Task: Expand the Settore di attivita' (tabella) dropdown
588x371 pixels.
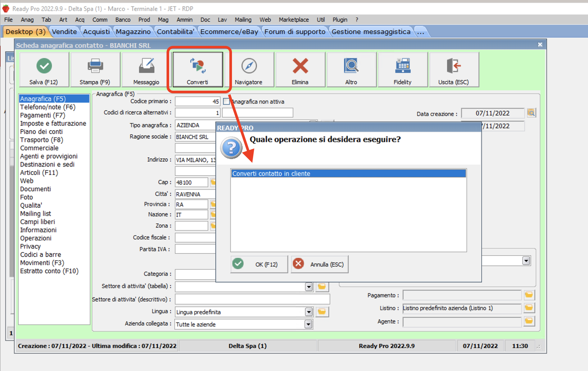Action: tap(309, 287)
